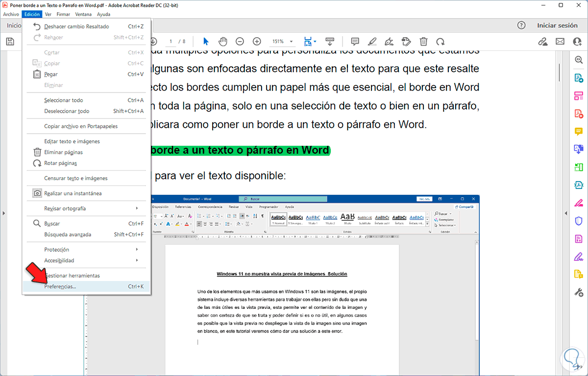Viewport: 588px width, 376px height.
Task: Open the Archivo menu
Action: click(11, 14)
